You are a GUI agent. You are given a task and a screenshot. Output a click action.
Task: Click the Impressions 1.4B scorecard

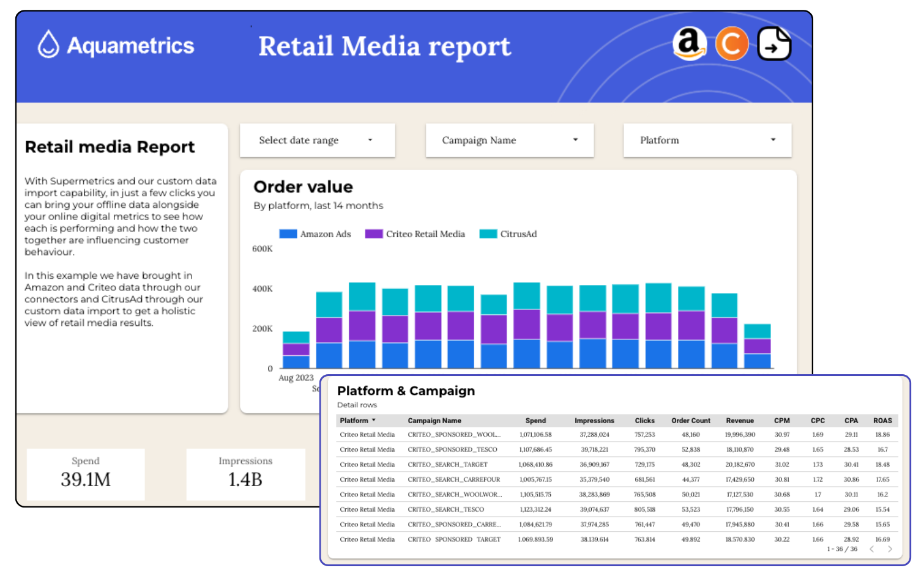coord(245,474)
